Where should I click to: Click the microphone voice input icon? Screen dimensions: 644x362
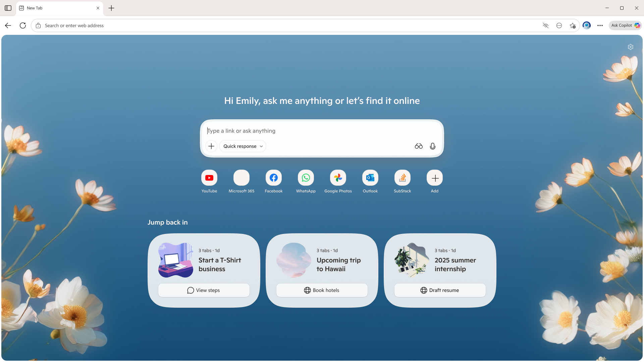(x=433, y=146)
